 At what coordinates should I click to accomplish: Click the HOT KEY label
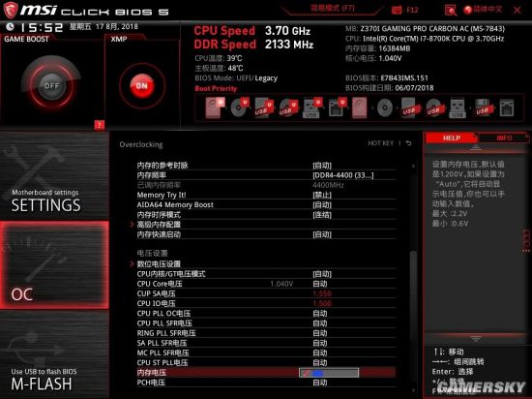tap(381, 143)
